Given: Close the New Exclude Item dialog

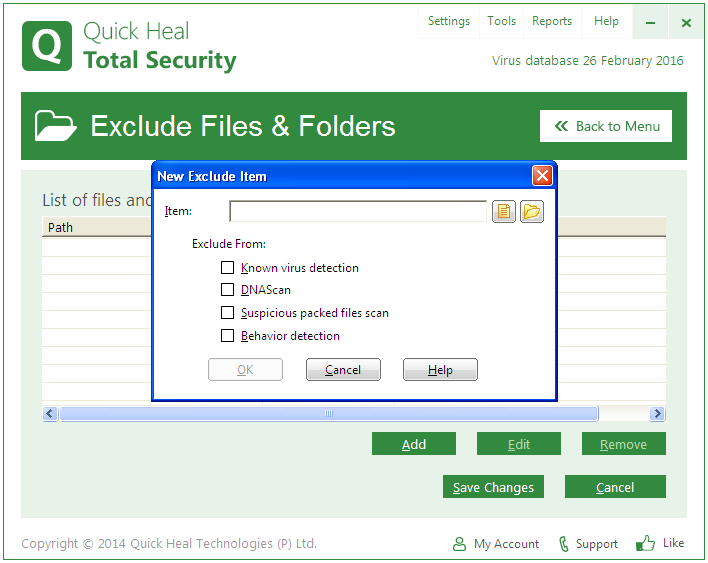Looking at the screenshot, I should click(x=541, y=176).
